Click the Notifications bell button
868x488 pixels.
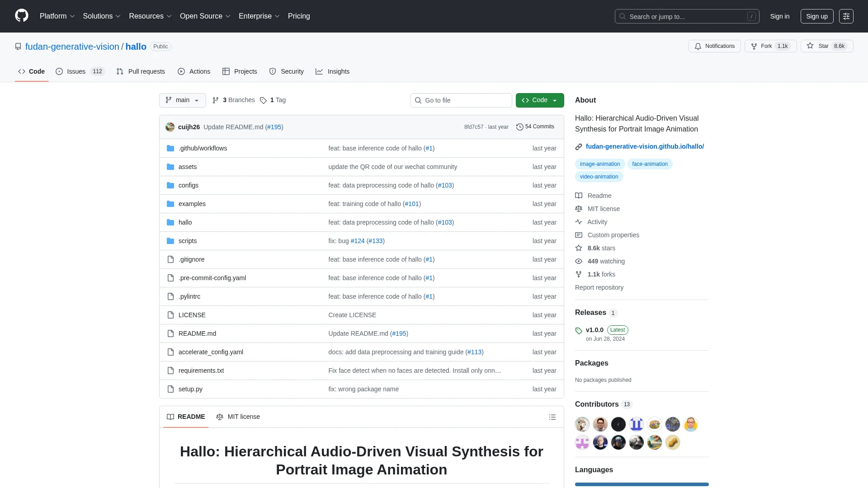click(x=714, y=46)
